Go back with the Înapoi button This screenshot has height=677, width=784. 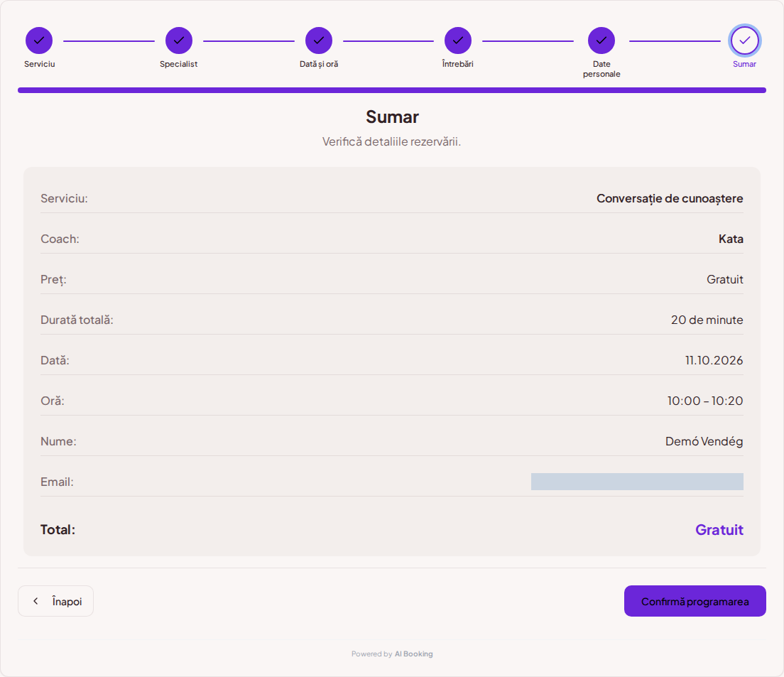pos(55,601)
